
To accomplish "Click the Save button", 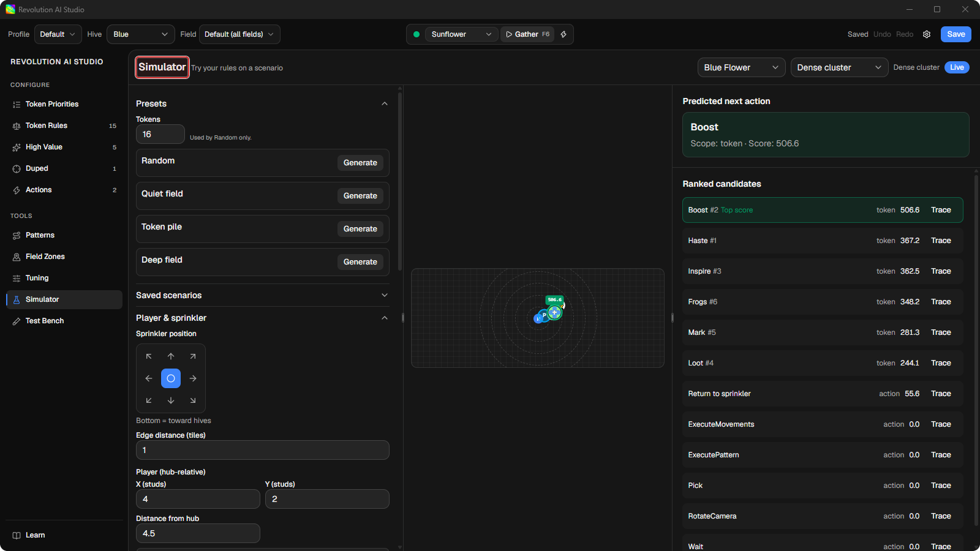I will coord(956,34).
